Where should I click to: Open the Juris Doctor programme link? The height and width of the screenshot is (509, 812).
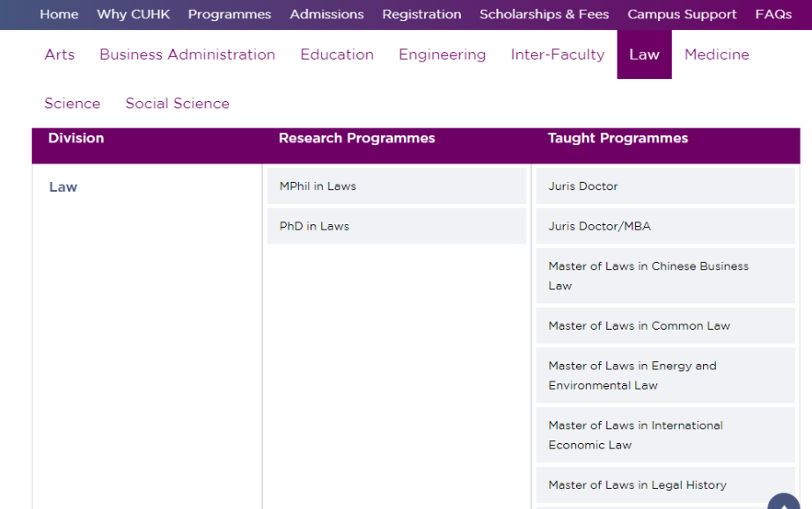(583, 186)
